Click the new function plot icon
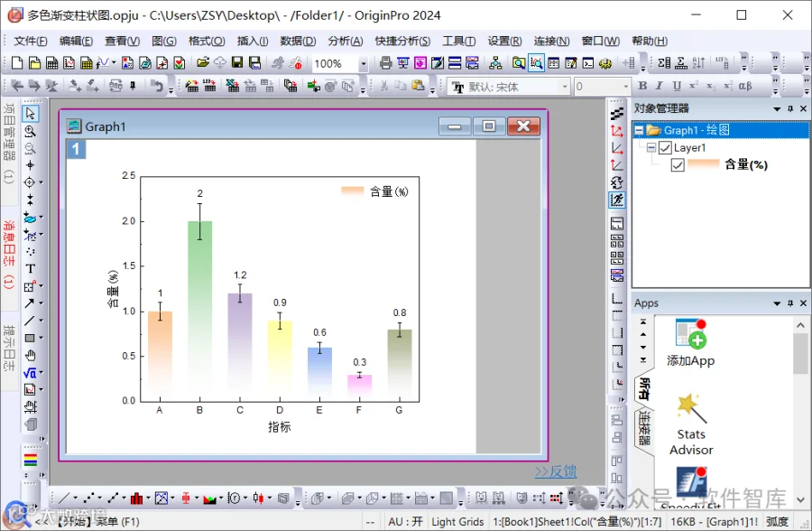812x531 pixels. tap(104, 63)
